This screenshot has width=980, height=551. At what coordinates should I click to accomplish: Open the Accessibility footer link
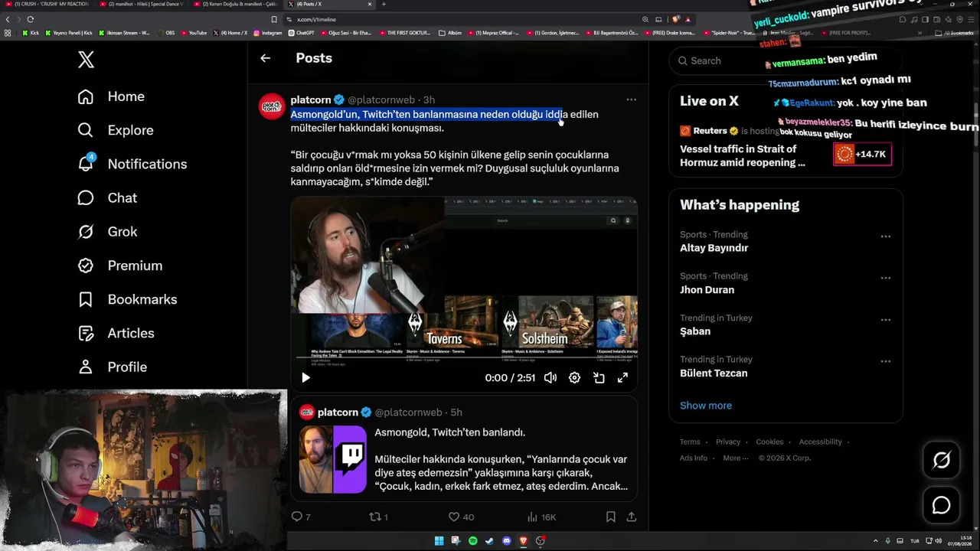pyautogui.click(x=821, y=442)
